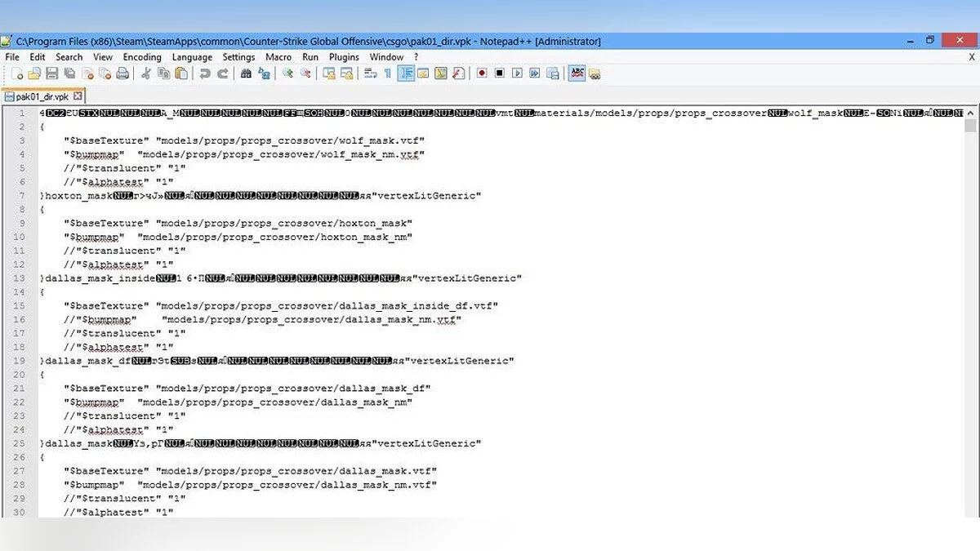
Task: Click the Undo arrow icon
Action: 205,73
